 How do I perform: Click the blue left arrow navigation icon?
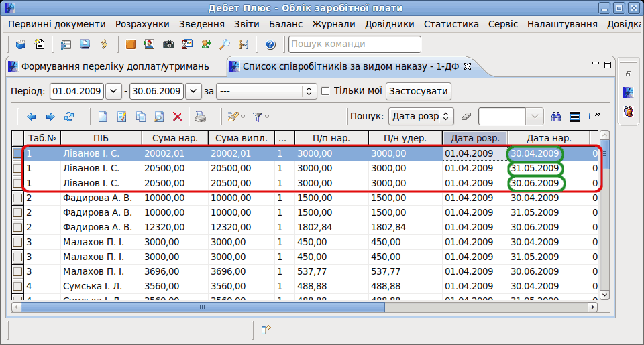pos(32,117)
